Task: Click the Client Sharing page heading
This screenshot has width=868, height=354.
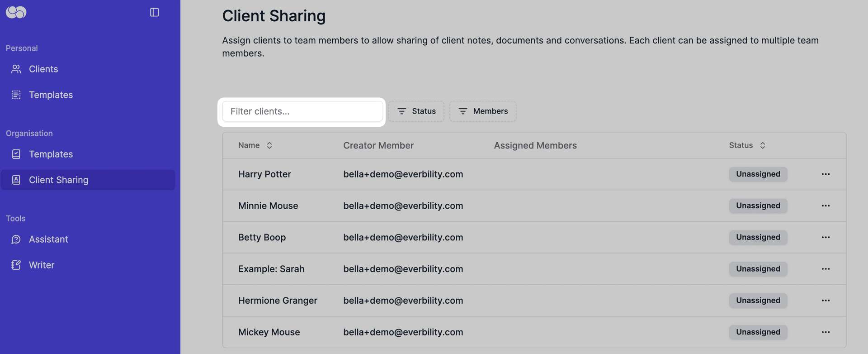Action: (x=274, y=16)
